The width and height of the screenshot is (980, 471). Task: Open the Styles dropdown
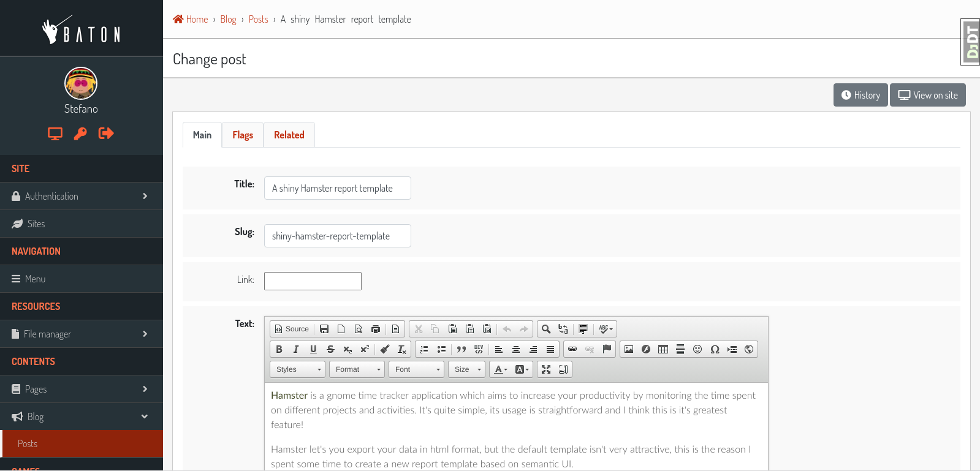[297, 369]
